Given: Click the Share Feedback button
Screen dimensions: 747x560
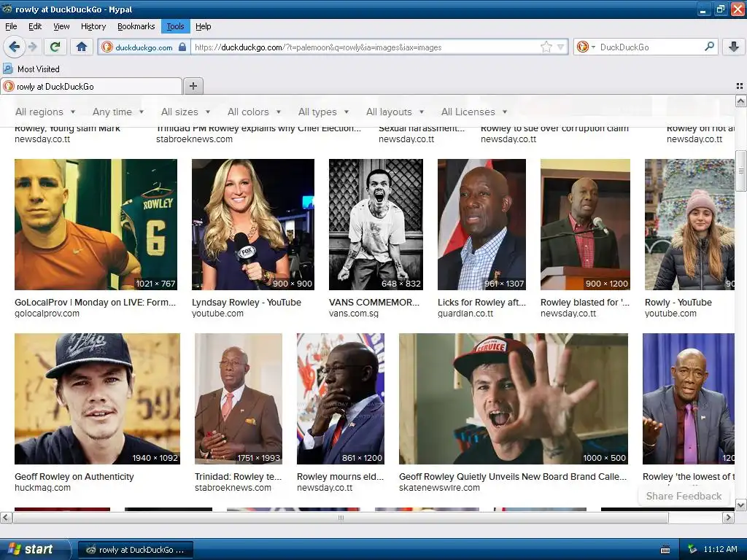Looking at the screenshot, I should click(684, 496).
